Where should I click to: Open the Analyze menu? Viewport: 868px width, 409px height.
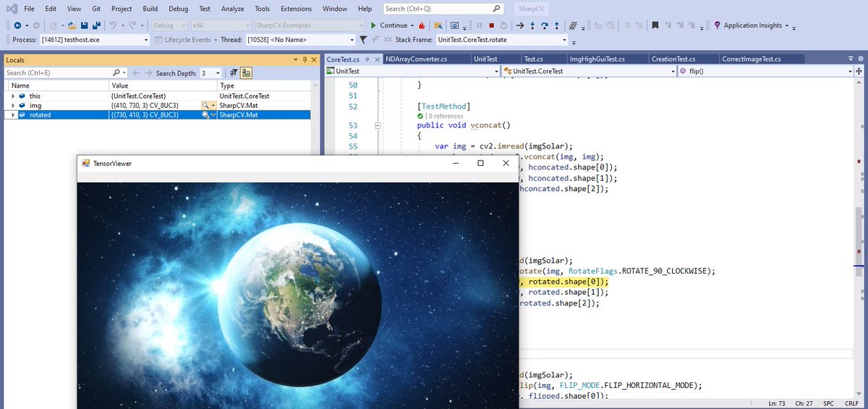pyautogui.click(x=232, y=9)
